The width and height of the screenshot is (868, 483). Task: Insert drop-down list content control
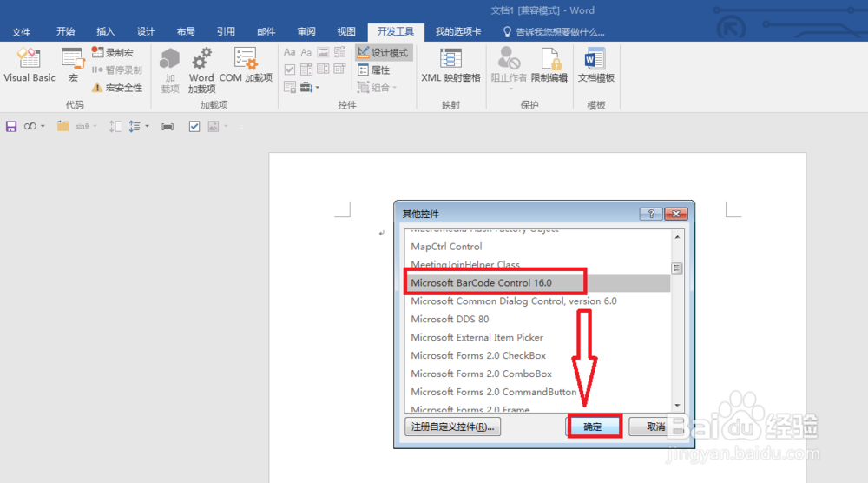(x=323, y=69)
